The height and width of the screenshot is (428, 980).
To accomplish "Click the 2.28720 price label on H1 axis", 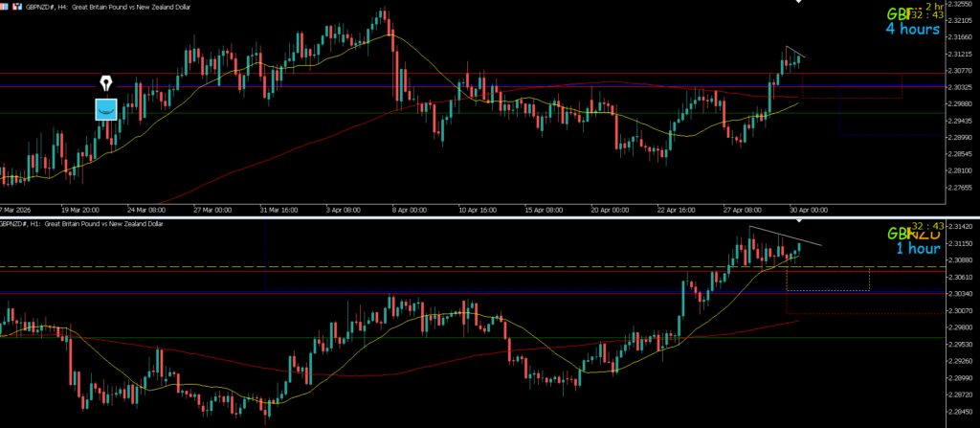I will [x=963, y=395].
